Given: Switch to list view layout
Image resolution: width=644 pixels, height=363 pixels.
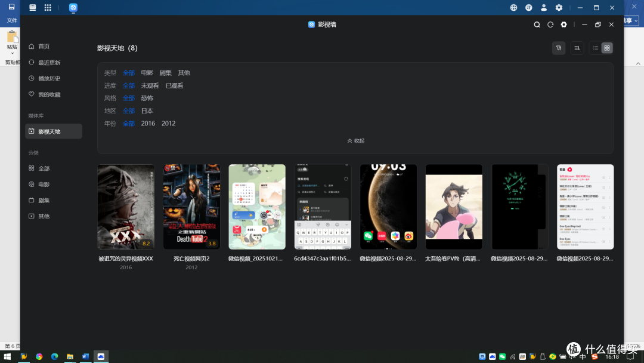Looking at the screenshot, I should [596, 48].
